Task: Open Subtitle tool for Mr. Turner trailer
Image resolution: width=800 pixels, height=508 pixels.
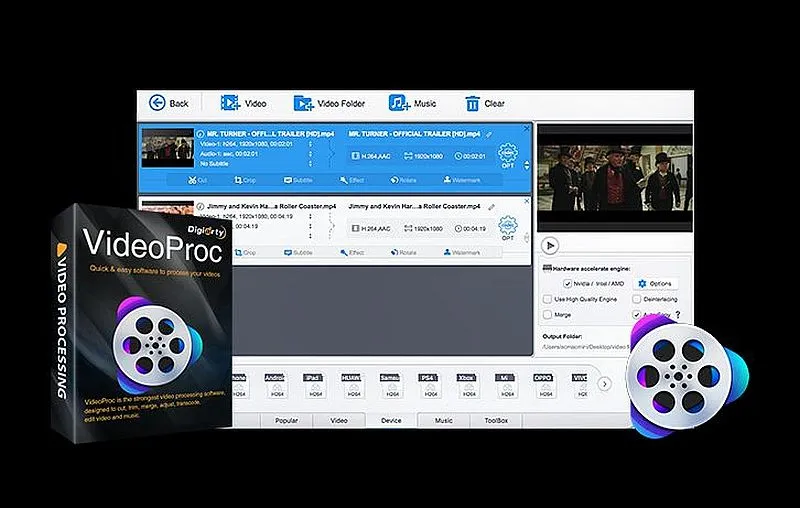Action: pos(298,180)
